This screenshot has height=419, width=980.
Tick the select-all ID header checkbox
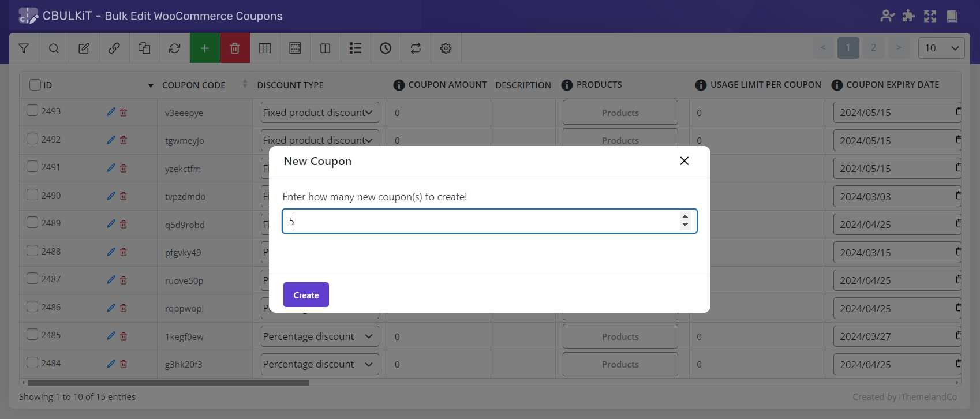click(35, 85)
